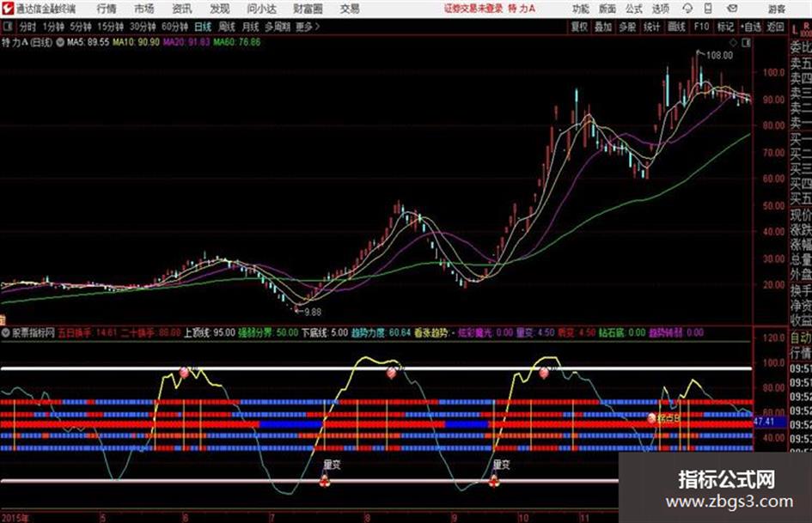812x523 pixels.
Task: Click 证券交易未登录 login link
Action: pyautogui.click(x=473, y=9)
